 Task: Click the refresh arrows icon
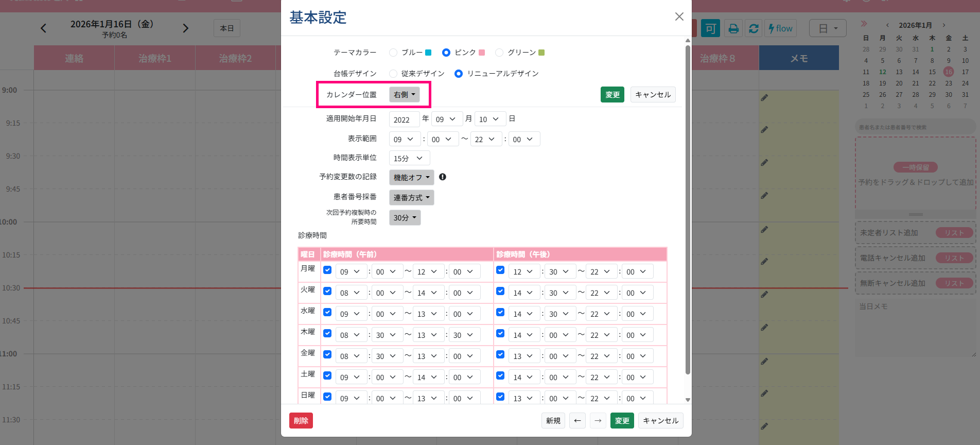754,29
